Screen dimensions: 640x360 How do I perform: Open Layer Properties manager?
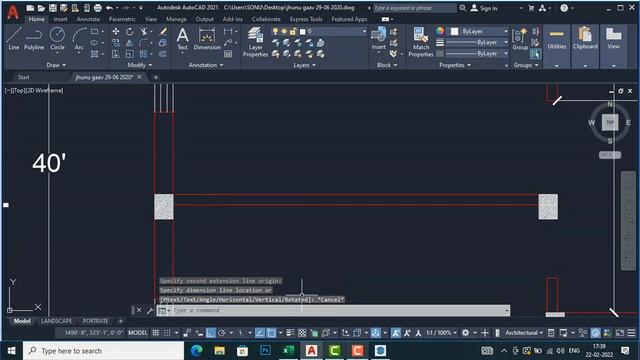pos(256,42)
